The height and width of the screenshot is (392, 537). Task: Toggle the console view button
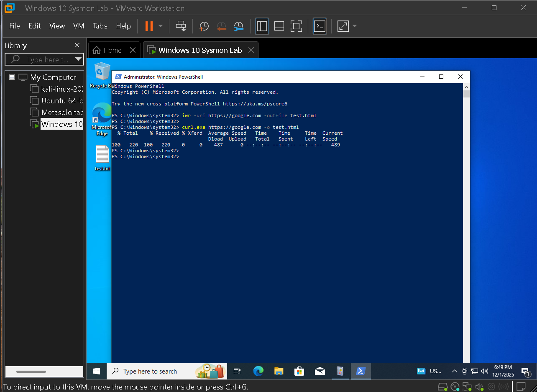[x=319, y=26]
